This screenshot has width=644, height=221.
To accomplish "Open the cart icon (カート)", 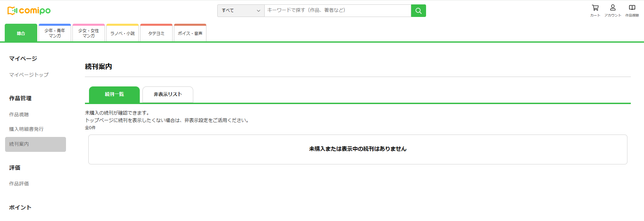I will pyautogui.click(x=595, y=11).
